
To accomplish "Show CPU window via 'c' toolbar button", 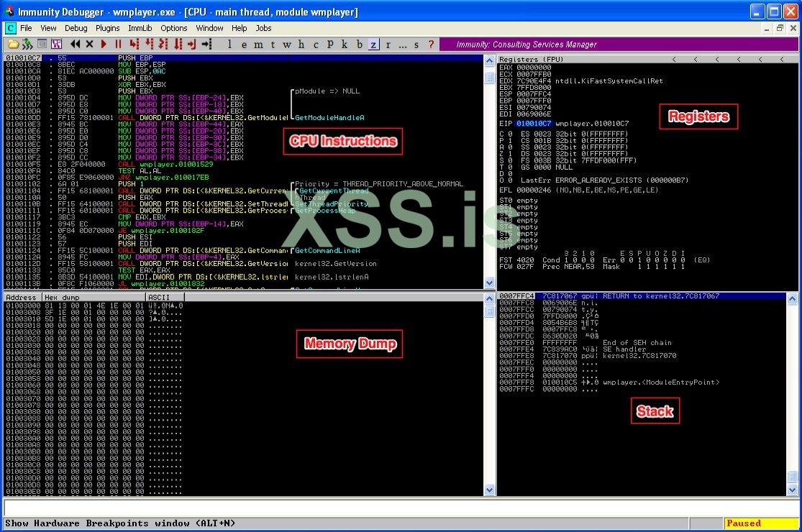I will click(x=316, y=45).
